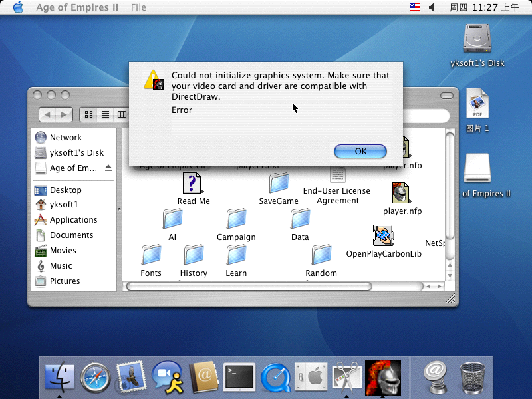Open Pictures in Finder sidebar
The width and height of the screenshot is (532, 399).
click(x=57, y=281)
